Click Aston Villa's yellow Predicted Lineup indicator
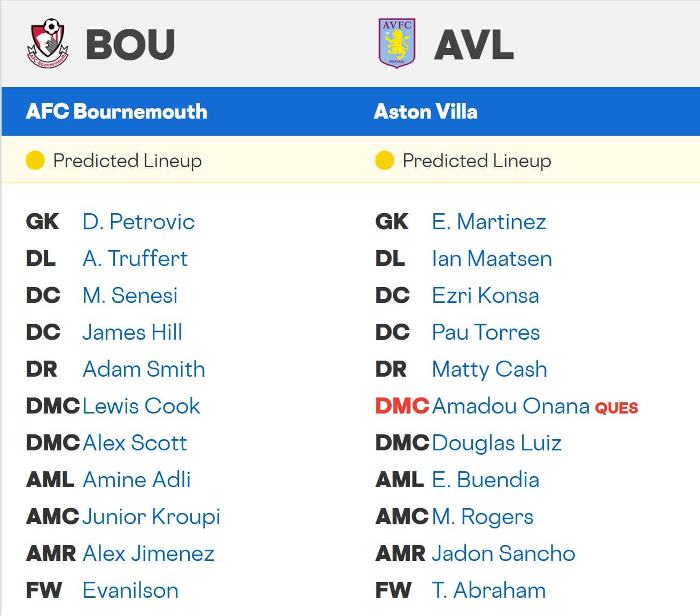Viewport: 700px width, 616px height. point(384,160)
